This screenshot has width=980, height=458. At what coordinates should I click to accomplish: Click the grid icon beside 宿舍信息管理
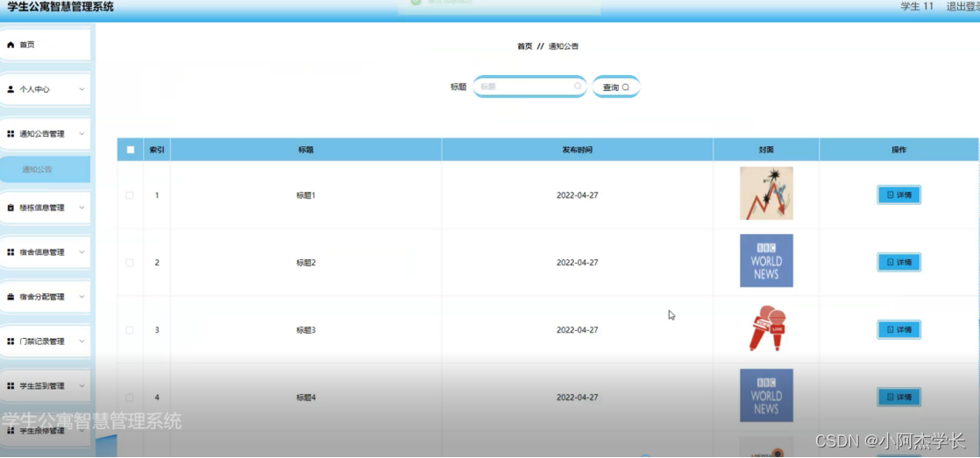(x=11, y=252)
